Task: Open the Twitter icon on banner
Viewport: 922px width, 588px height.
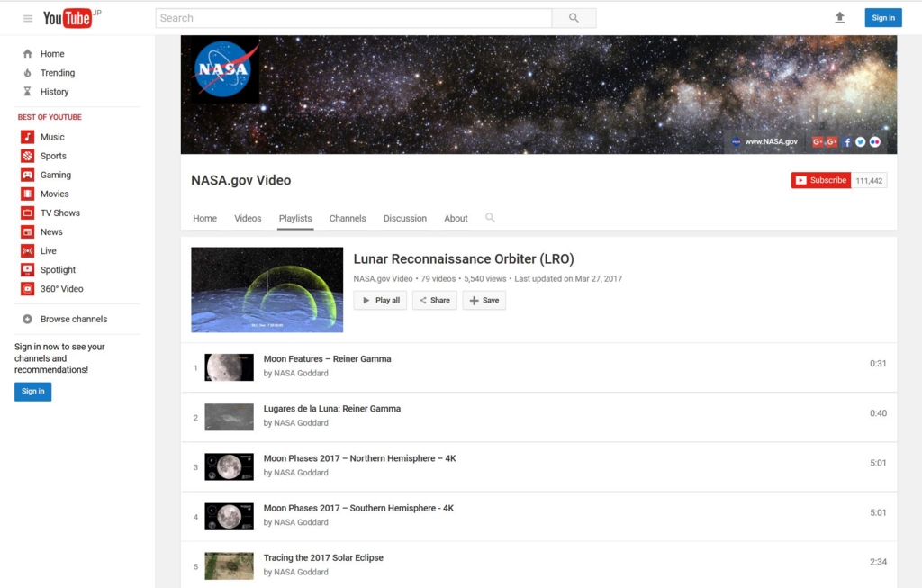Action: point(860,141)
